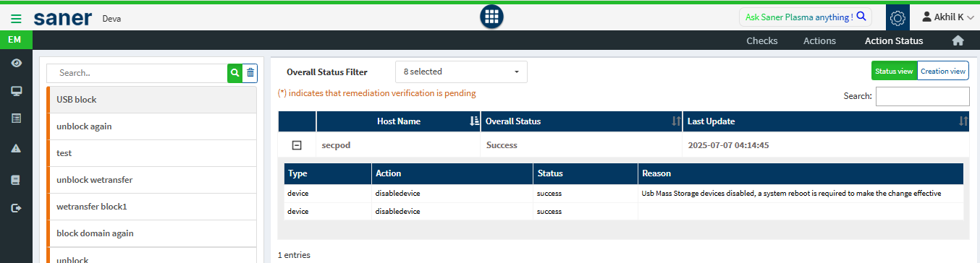Switch to Creation view toggle
Image resolution: width=980 pixels, height=263 pixels.
click(x=943, y=71)
